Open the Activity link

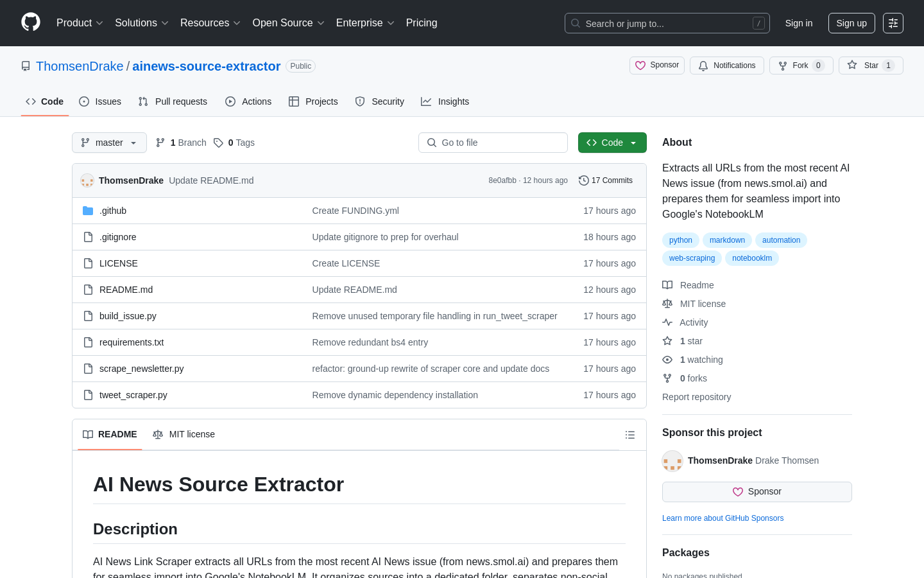685,322
